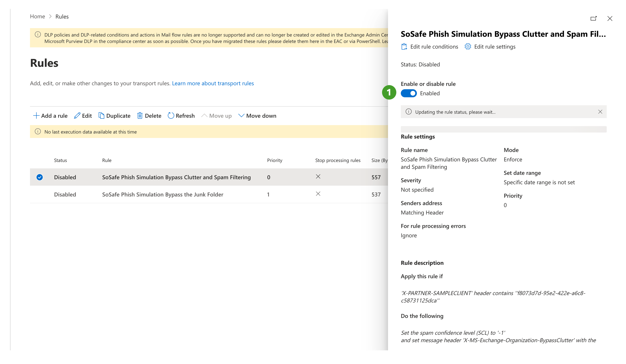This screenshot has height=364, width=626.
Task: Sort the table by Priority column header
Action: [x=275, y=160]
